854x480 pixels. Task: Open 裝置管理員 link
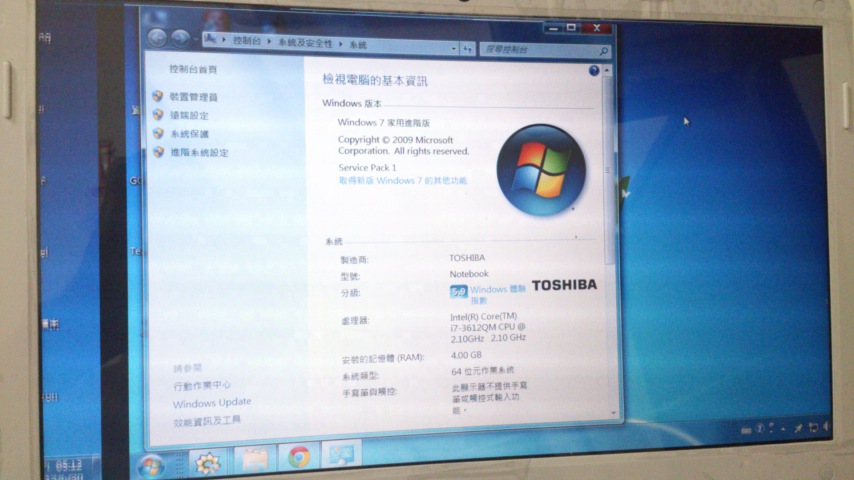click(193, 97)
